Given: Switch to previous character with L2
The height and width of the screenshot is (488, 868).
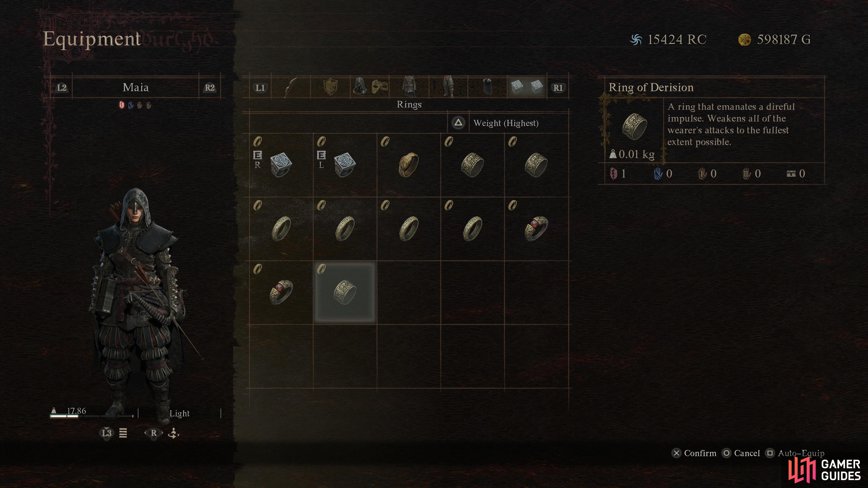Looking at the screenshot, I should tap(62, 88).
